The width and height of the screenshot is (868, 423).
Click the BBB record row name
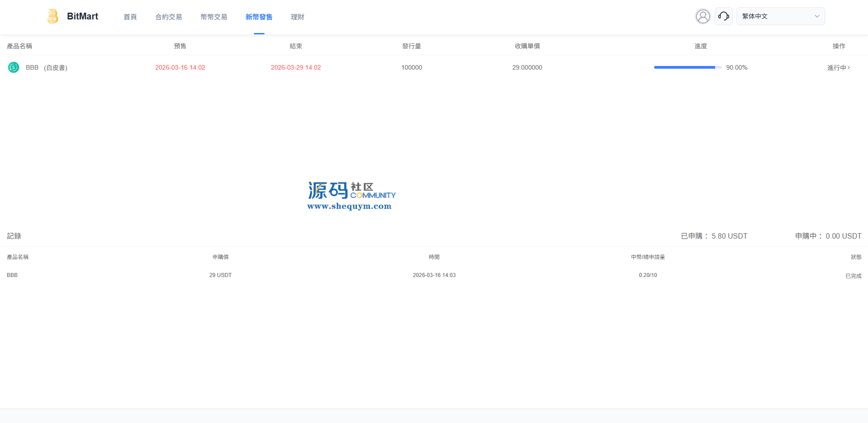(x=12, y=275)
